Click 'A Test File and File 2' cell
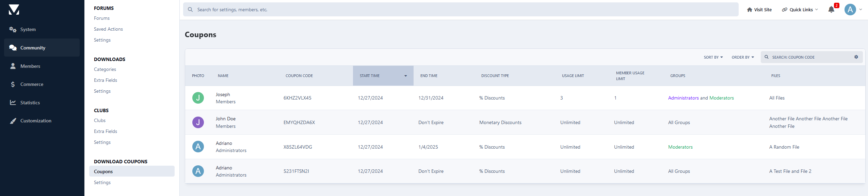 [x=790, y=171]
